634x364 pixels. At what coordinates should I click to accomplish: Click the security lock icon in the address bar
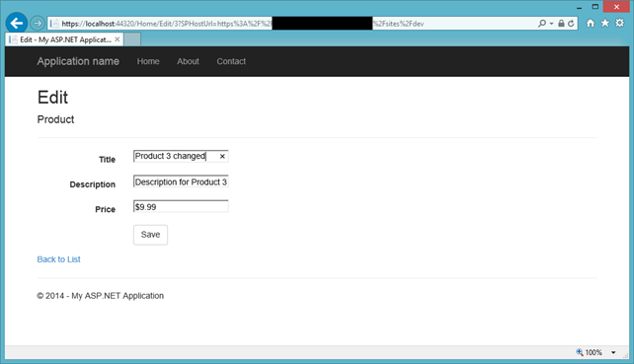[x=561, y=24]
